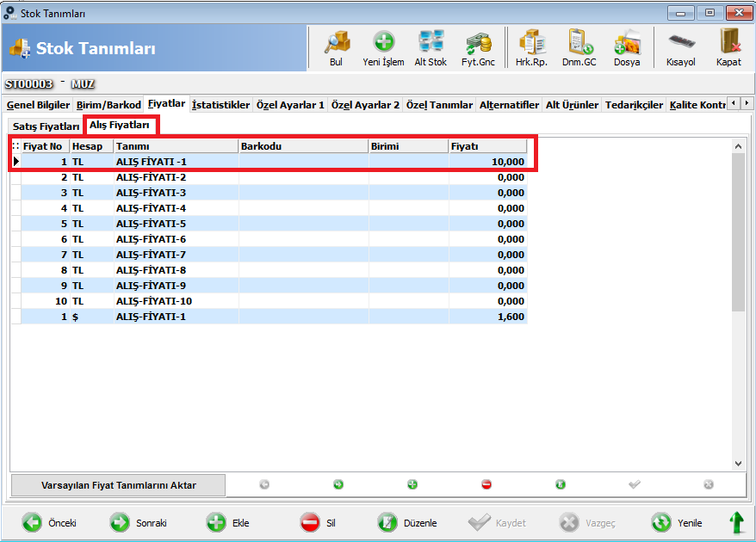Move the tab strip left with arrow

click(x=734, y=103)
